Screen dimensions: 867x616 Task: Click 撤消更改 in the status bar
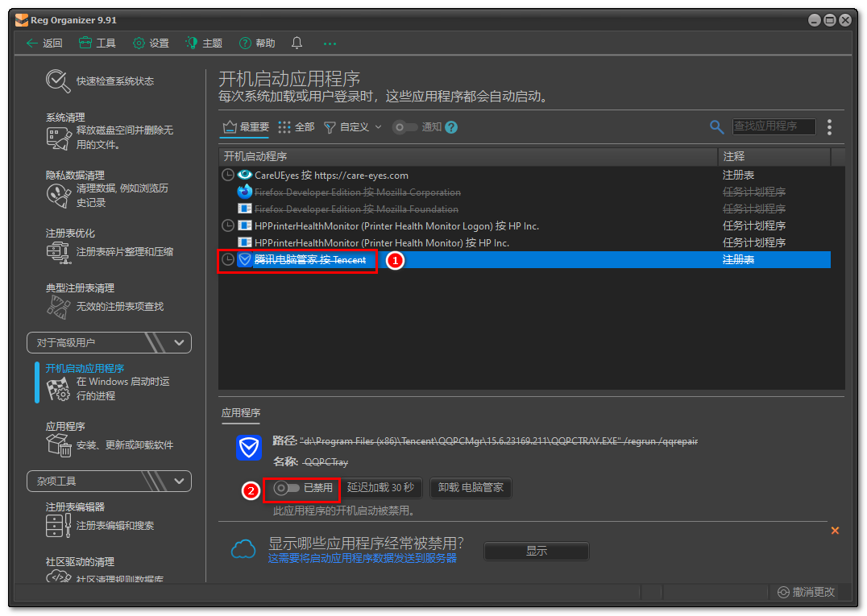pyautogui.click(x=807, y=592)
